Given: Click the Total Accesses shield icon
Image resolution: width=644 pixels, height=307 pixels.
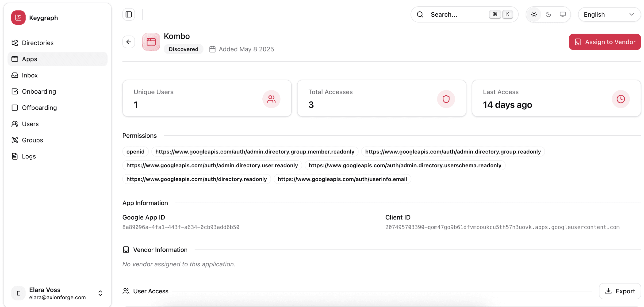Looking at the screenshot, I should [446, 99].
